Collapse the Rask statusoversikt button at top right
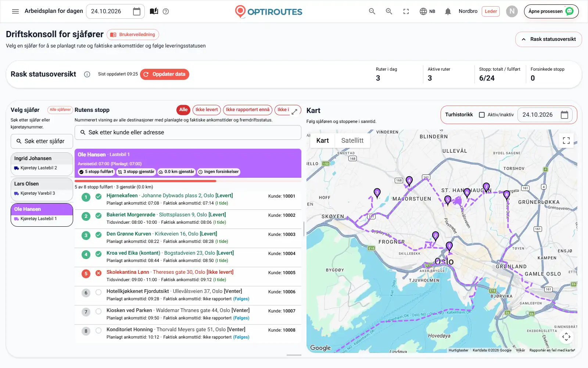Image resolution: width=588 pixels, height=368 pixels. tap(548, 39)
